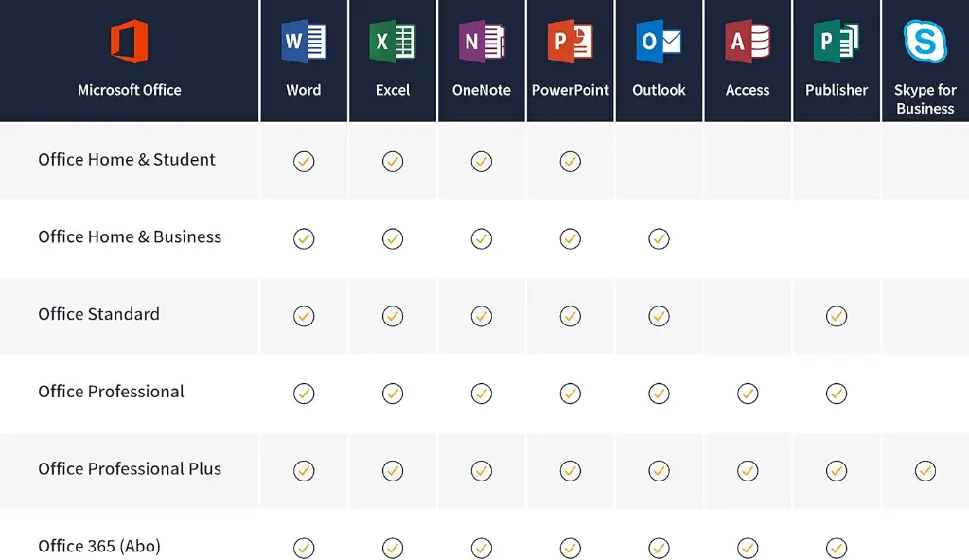Screen dimensions: 969x560
Task: Click the Access app icon
Action: (748, 43)
